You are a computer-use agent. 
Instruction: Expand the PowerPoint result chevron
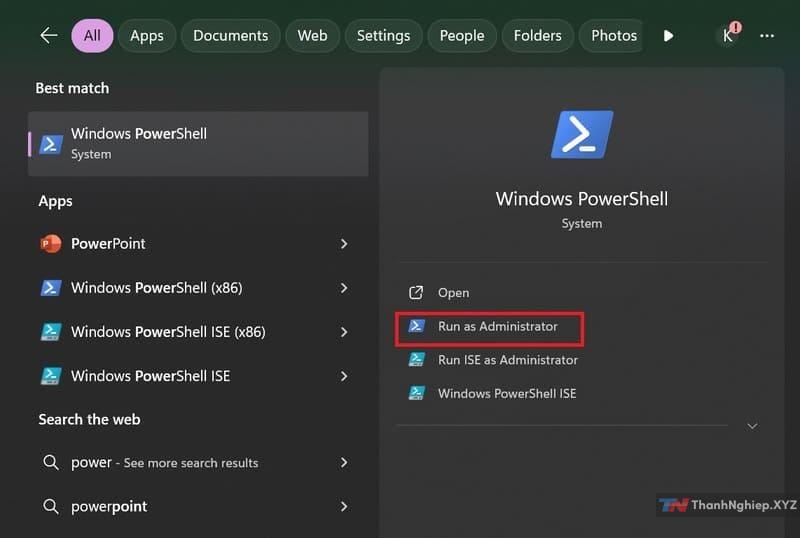click(x=344, y=244)
